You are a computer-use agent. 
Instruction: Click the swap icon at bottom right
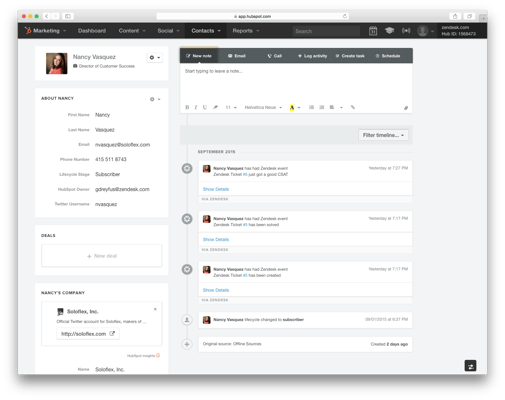[x=470, y=365]
